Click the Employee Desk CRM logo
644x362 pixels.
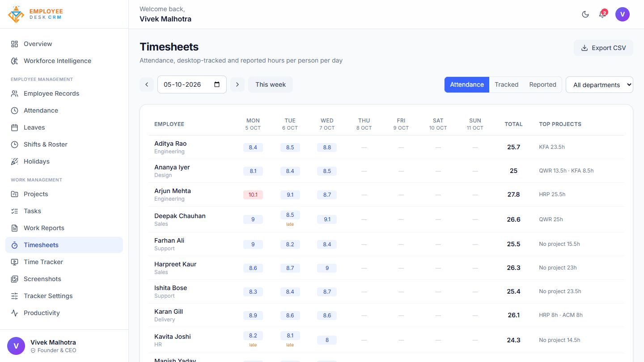[x=36, y=14]
